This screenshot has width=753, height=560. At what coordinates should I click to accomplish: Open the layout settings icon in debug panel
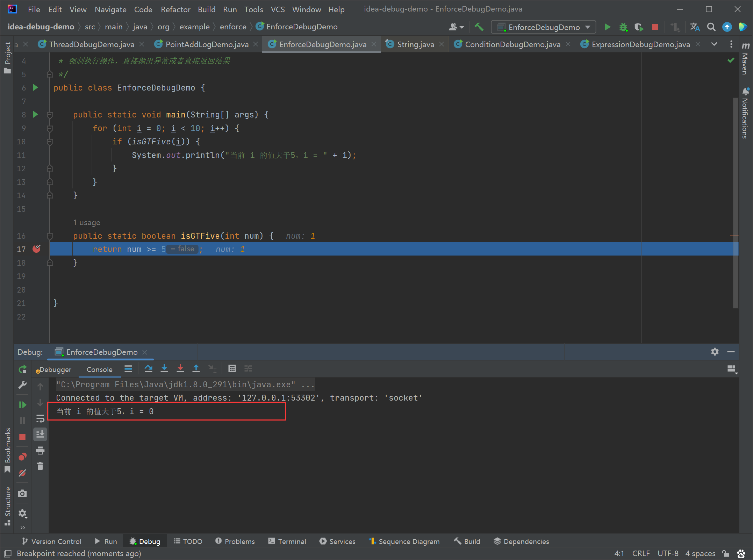pyautogui.click(x=731, y=369)
